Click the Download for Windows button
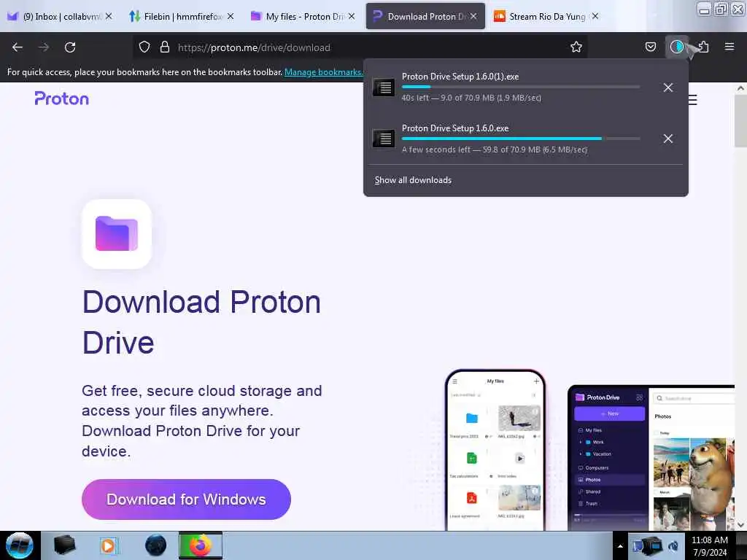This screenshot has height=560, width=747. point(186,499)
